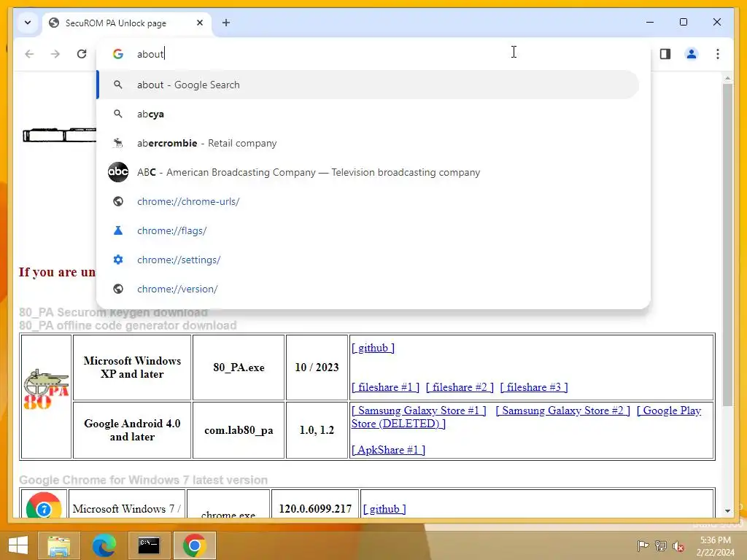
Task: Open the fileshare #1 link
Action: 385,387
